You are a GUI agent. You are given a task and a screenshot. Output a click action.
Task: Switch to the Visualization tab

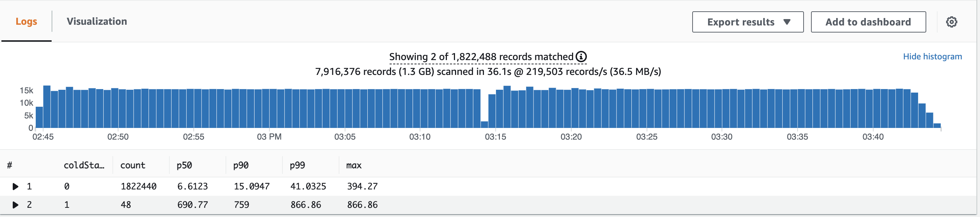[x=97, y=21]
